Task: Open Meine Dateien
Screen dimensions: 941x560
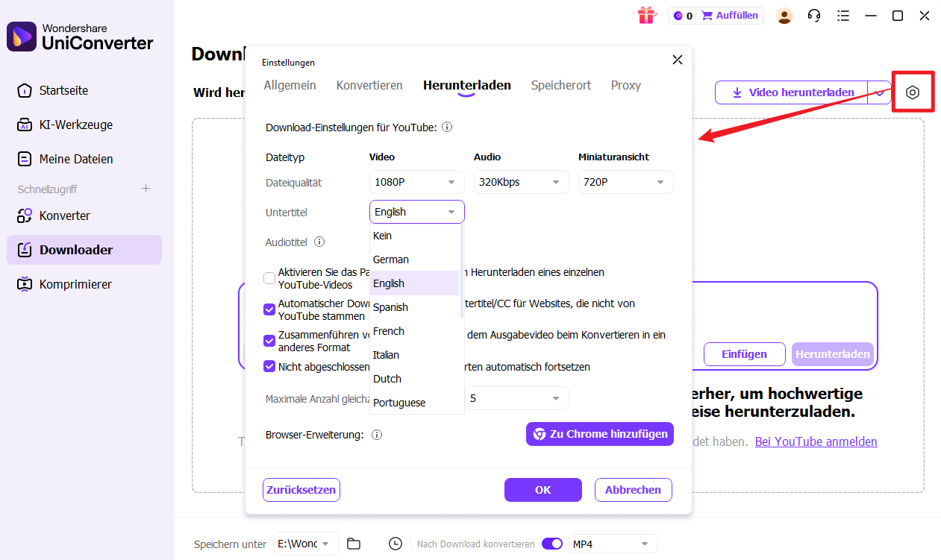Action: pyautogui.click(x=73, y=159)
